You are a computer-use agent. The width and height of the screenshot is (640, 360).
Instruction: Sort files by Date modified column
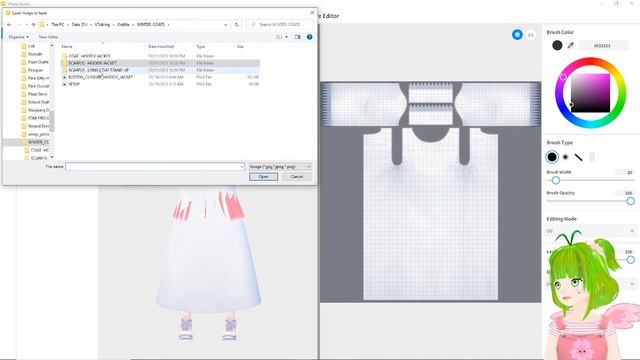161,47
